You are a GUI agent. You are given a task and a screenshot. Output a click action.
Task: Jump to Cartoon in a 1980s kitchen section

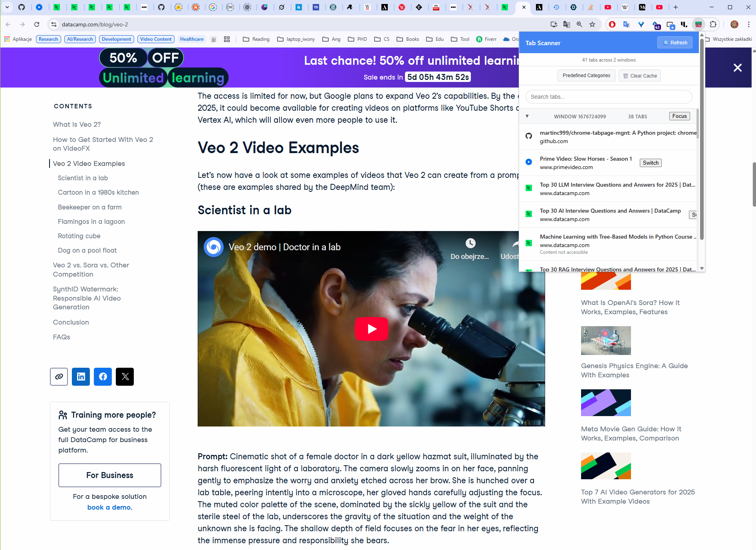pyautogui.click(x=98, y=192)
